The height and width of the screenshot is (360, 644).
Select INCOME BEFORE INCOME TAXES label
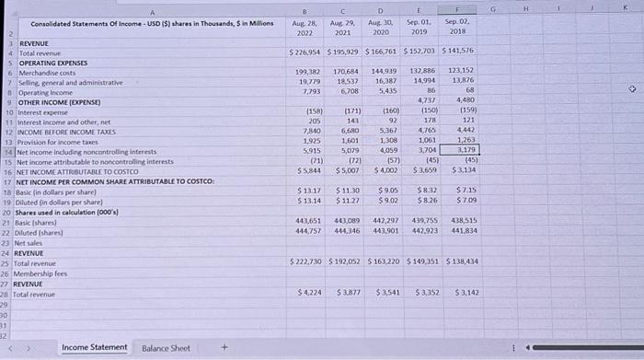[66, 133]
